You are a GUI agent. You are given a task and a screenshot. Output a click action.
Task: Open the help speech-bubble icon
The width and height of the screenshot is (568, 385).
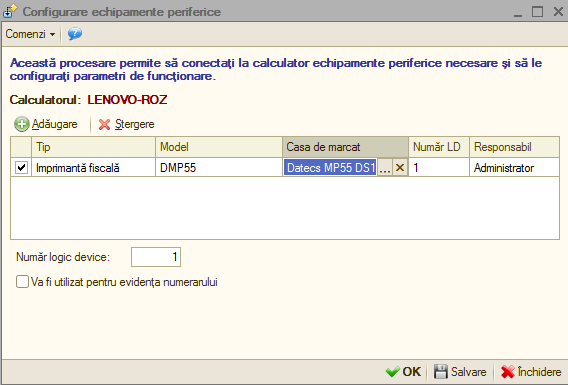pyautogui.click(x=75, y=34)
